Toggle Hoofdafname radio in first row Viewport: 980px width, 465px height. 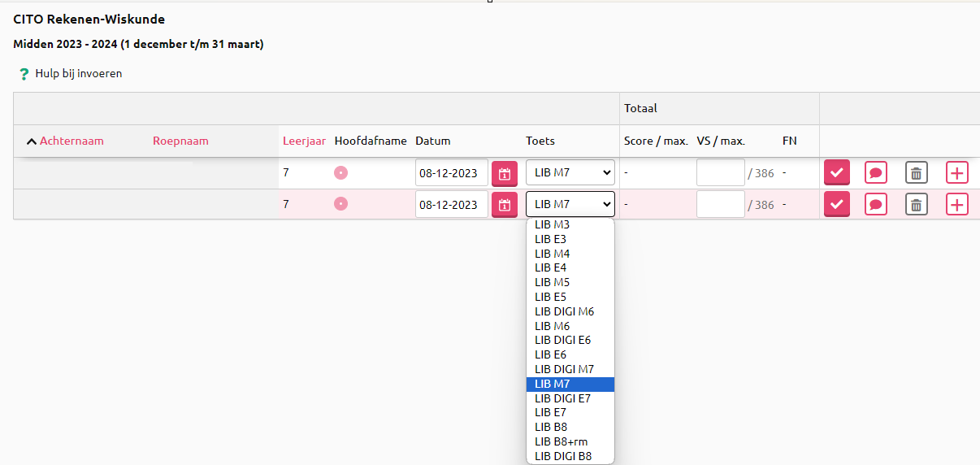click(340, 172)
